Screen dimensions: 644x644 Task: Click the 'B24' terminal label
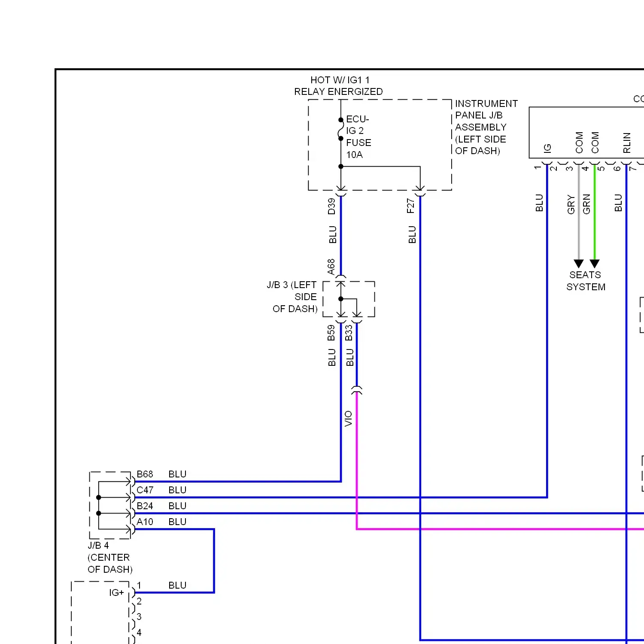pos(145,506)
